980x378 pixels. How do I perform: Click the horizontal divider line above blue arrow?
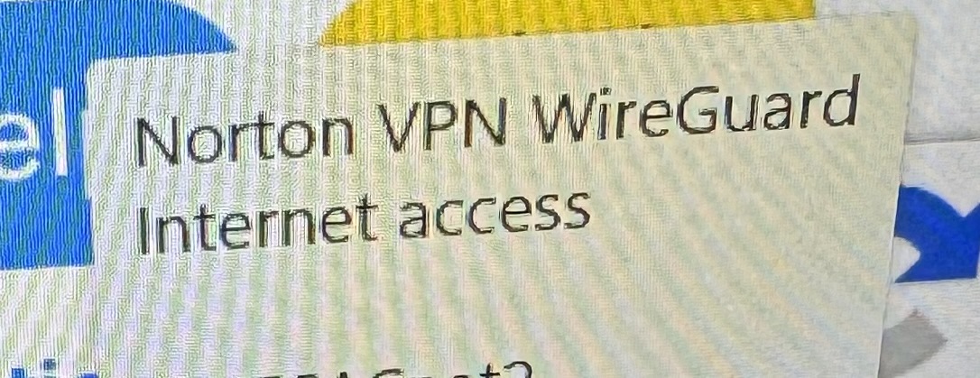coord(942,143)
